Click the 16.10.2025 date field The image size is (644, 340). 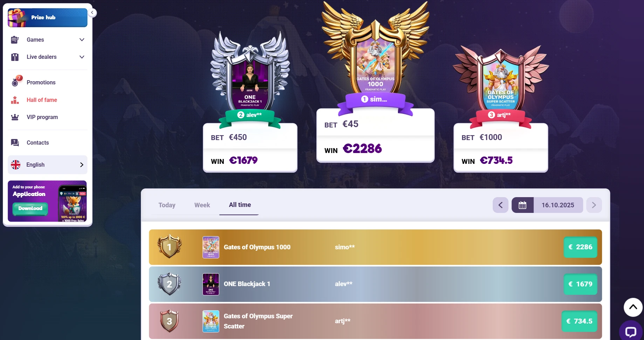[x=558, y=205]
